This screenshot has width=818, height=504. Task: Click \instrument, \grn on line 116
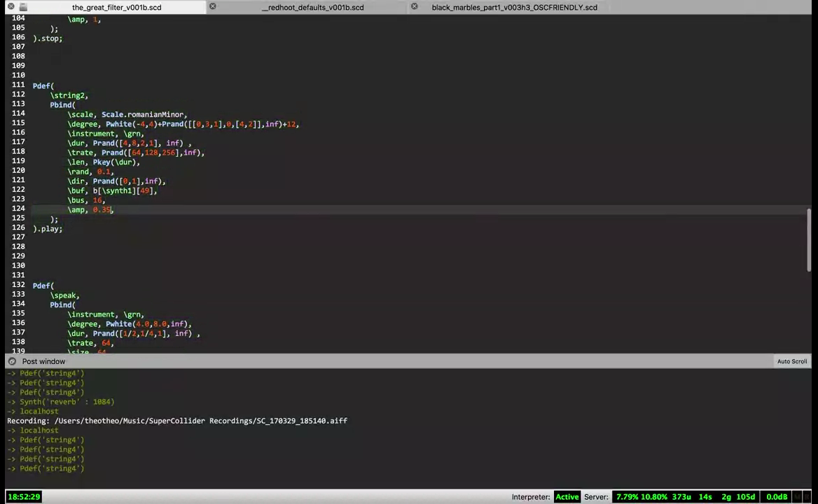(105, 134)
